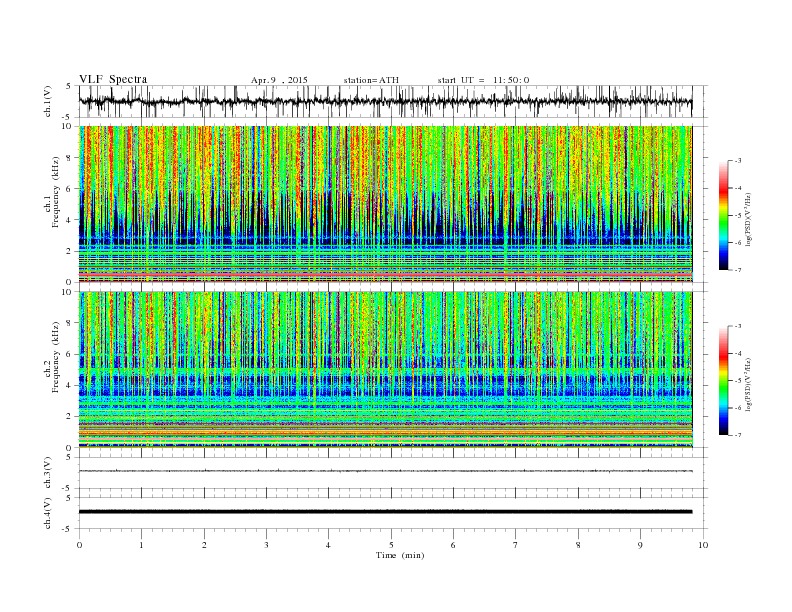The width and height of the screenshot is (792, 612).
Task: Click the ch.1 spectrogram color bar
Action: [723, 216]
